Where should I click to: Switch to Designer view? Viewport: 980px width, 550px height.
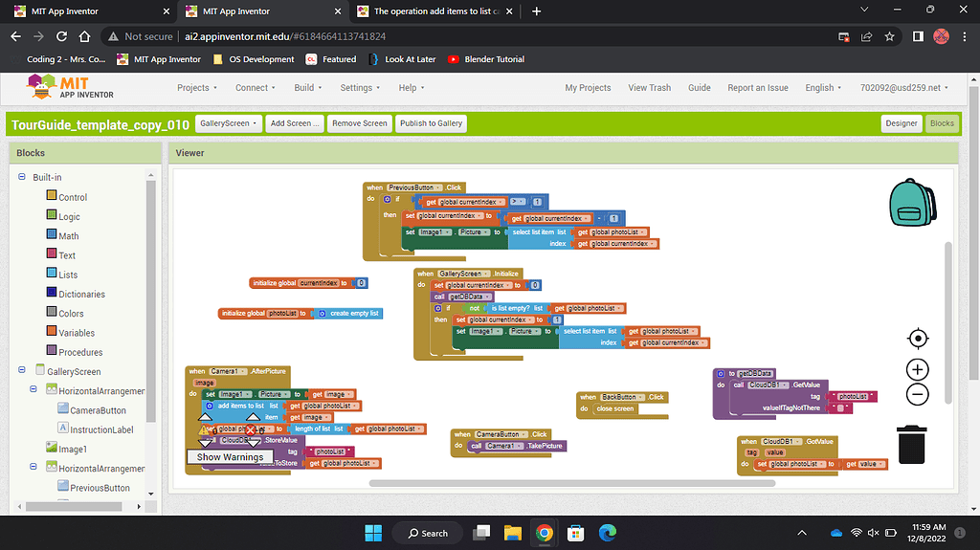point(901,123)
